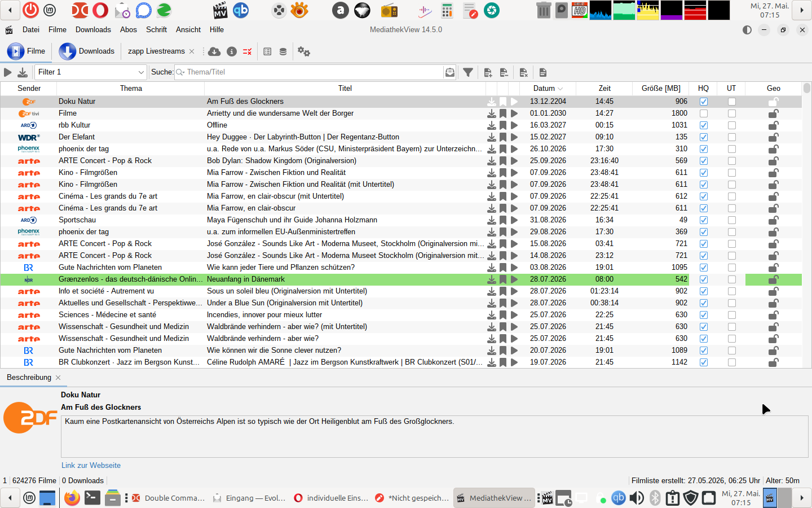Image resolution: width=812 pixels, height=508 pixels.
Task: Open the Datei menu
Action: pyautogui.click(x=31, y=30)
